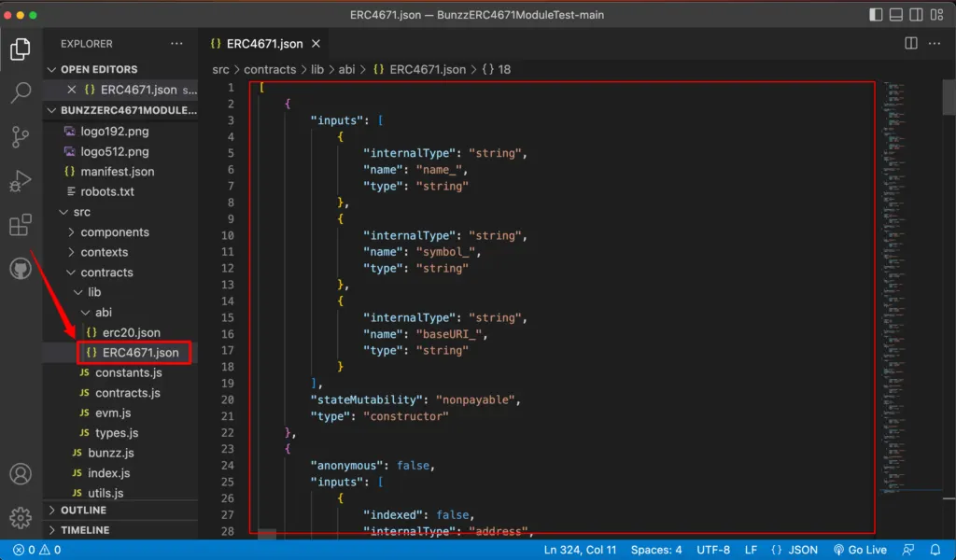Open the GitHub panel icon
956x560 pixels.
click(21, 270)
